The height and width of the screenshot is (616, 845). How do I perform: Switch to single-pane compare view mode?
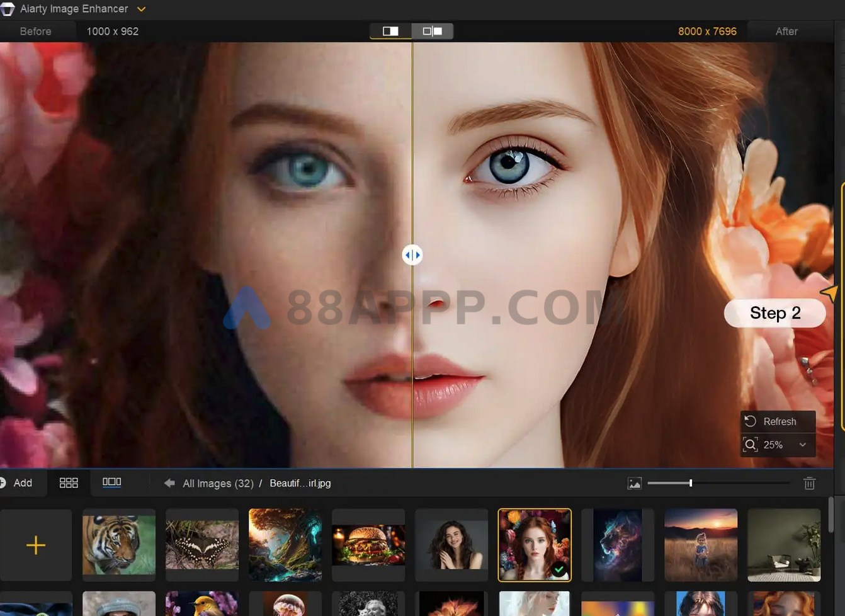[390, 31]
